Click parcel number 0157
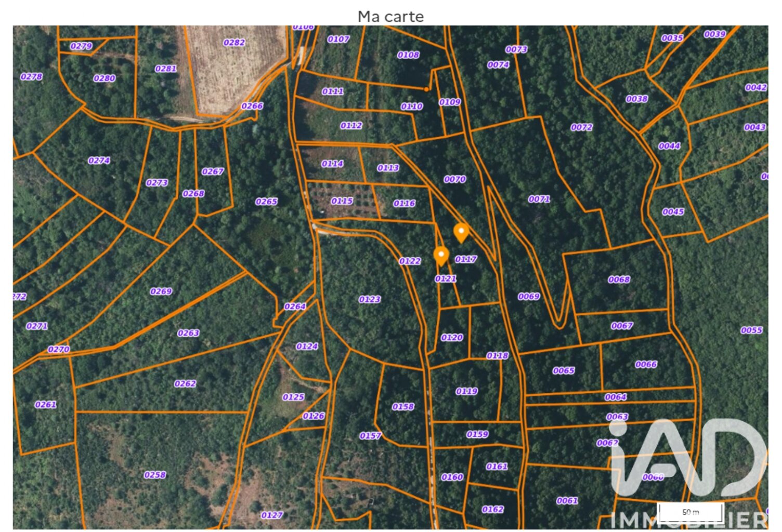The width and height of the screenshot is (782, 532). coord(370,436)
